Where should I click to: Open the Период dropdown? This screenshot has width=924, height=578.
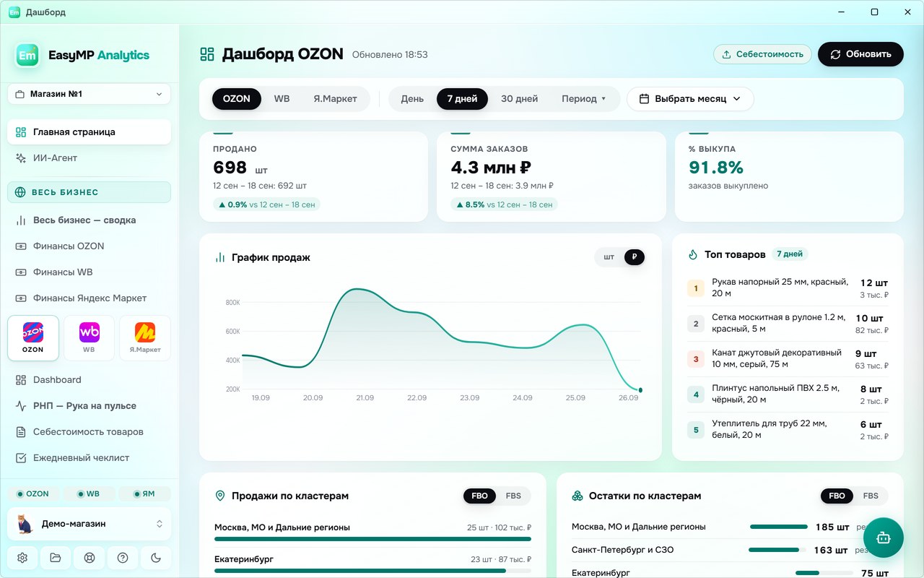pyautogui.click(x=584, y=99)
